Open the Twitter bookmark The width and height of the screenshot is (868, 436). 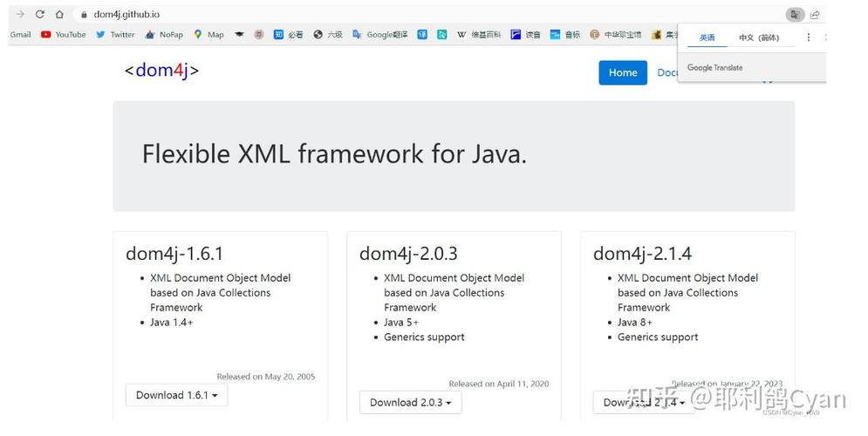[115, 35]
